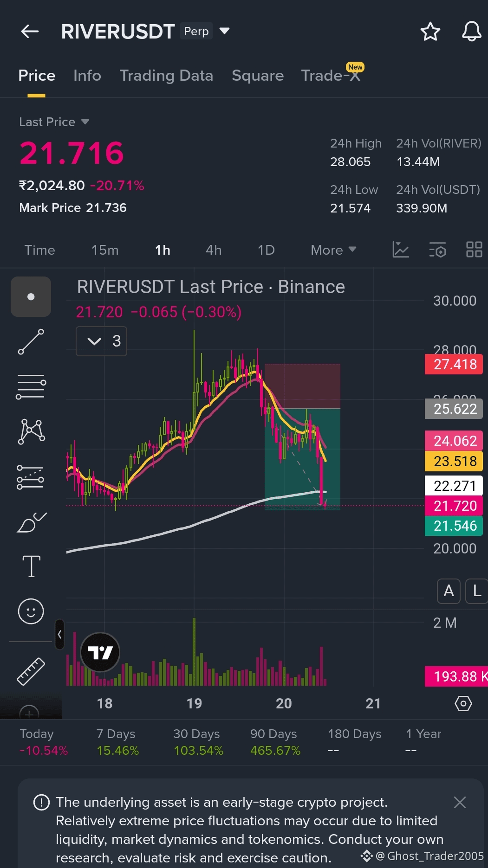Select the XABCD pattern tool
The image size is (488, 868).
pos(31,431)
